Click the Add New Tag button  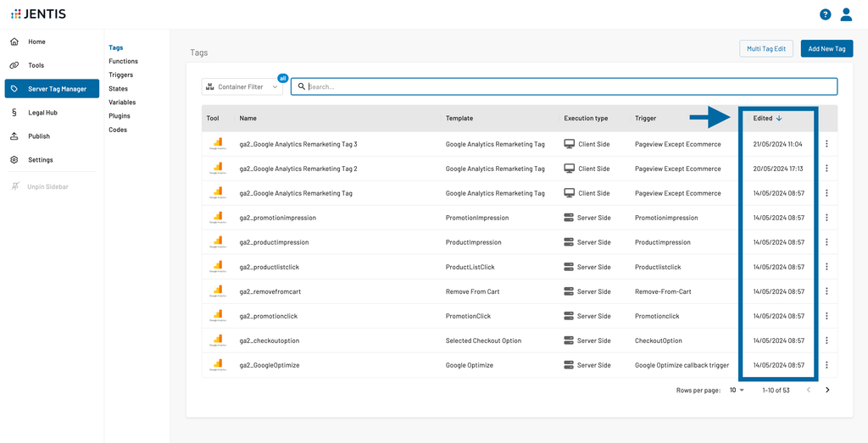pyautogui.click(x=826, y=49)
